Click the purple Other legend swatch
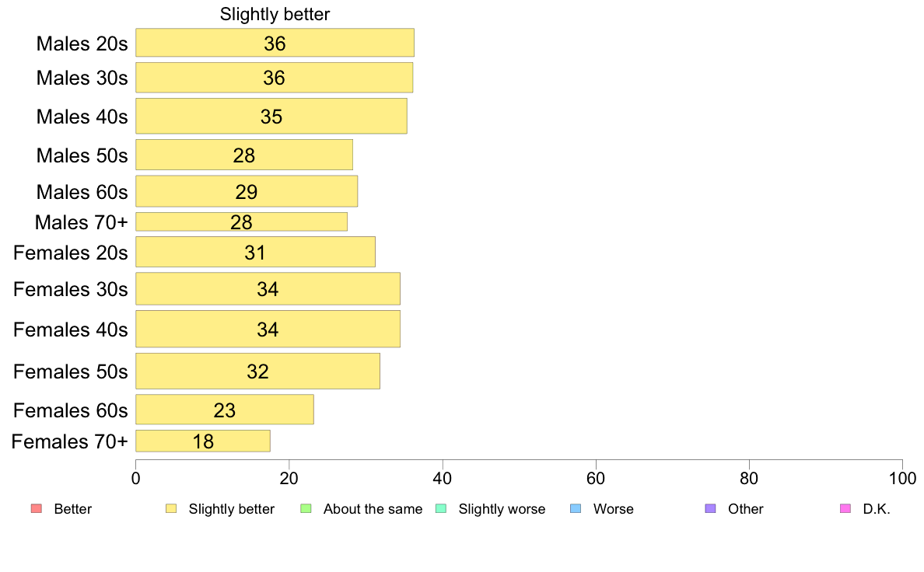This screenshot has width=924, height=572. pos(711,508)
